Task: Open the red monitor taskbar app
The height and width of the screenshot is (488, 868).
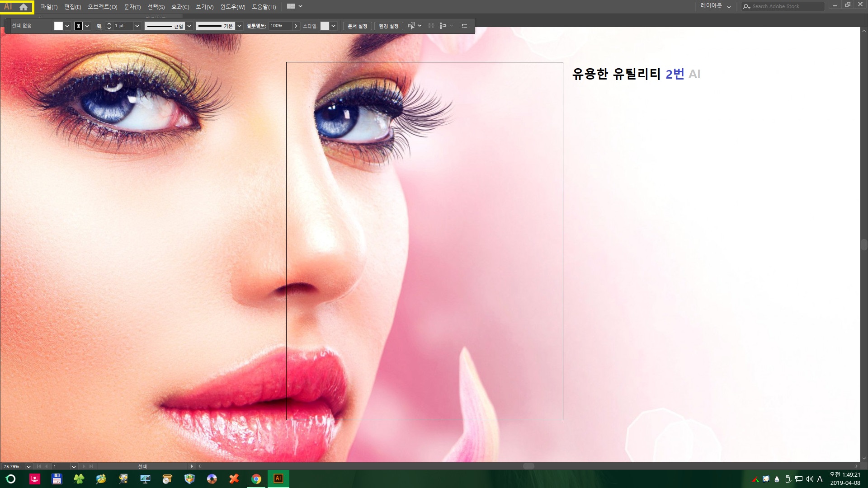Action: 35,479
